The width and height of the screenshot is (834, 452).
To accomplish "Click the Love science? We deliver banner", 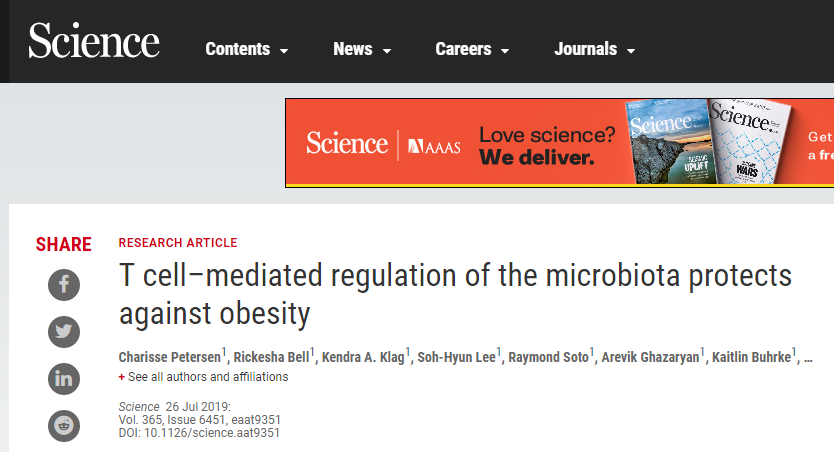I will pos(560,143).
